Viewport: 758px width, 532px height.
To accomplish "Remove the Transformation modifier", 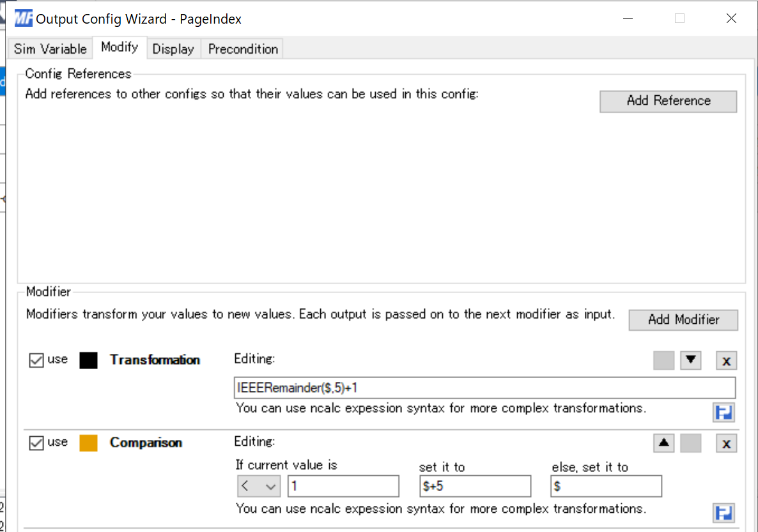I will [x=726, y=360].
